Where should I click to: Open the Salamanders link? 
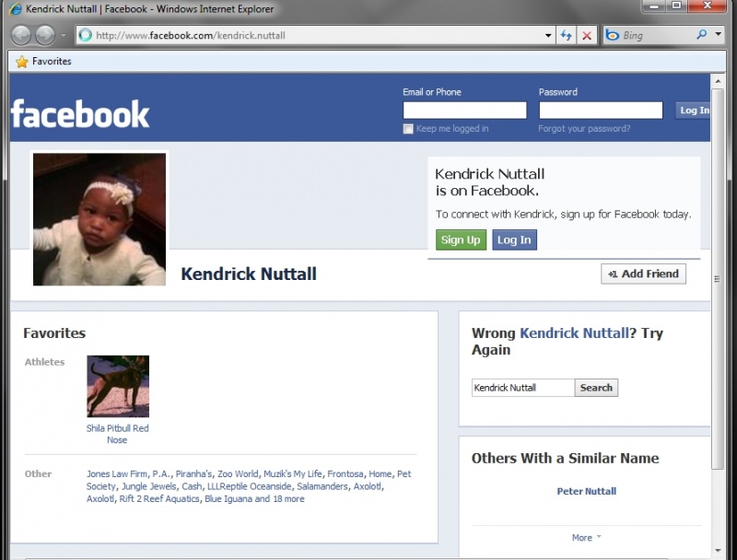tap(322, 486)
